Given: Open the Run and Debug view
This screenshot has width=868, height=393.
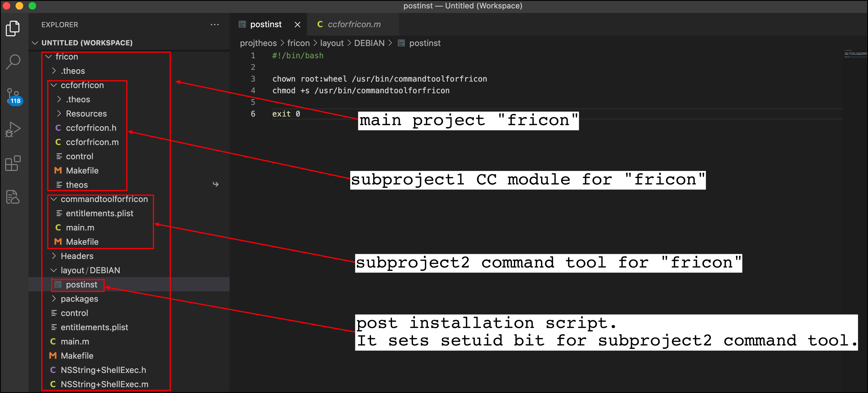Looking at the screenshot, I should pyautogui.click(x=13, y=129).
